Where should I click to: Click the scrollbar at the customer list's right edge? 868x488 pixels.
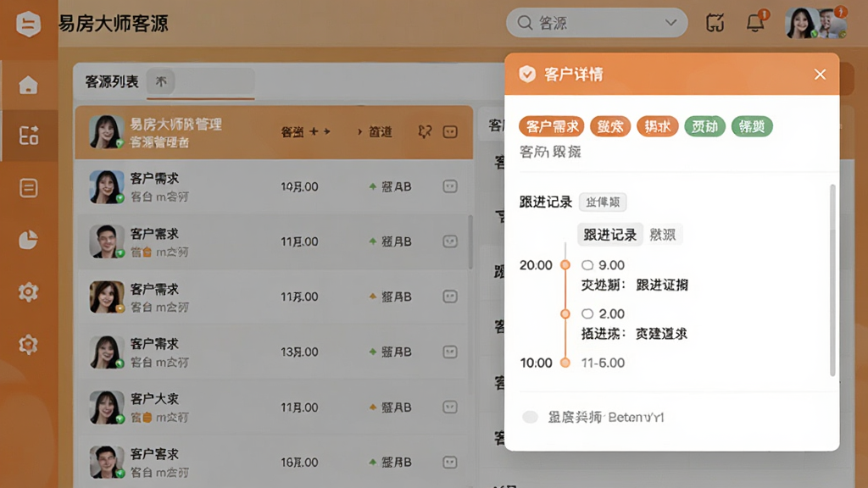click(x=470, y=241)
